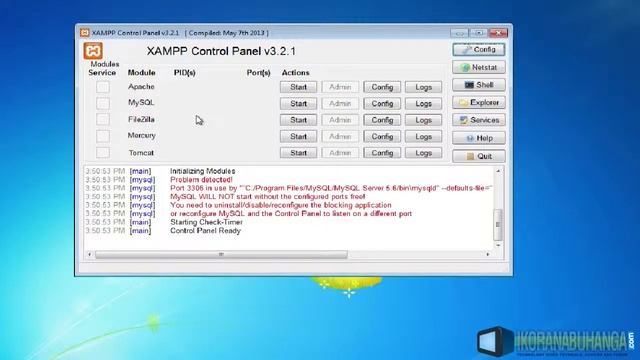The height and width of the screenshot is (360, 640).
Task: Open Explorer from the side buttons
Action: (479, 102)
